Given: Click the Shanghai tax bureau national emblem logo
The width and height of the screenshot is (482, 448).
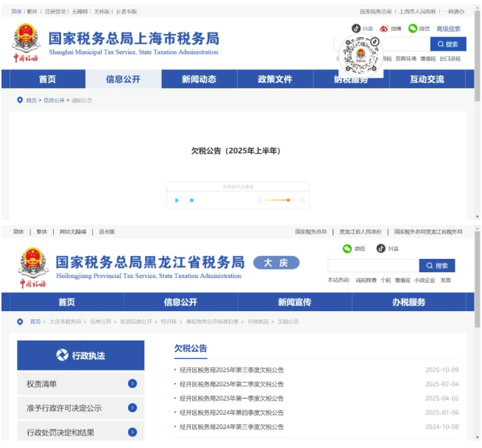Looking at the screenshot, I should (26, 38).
